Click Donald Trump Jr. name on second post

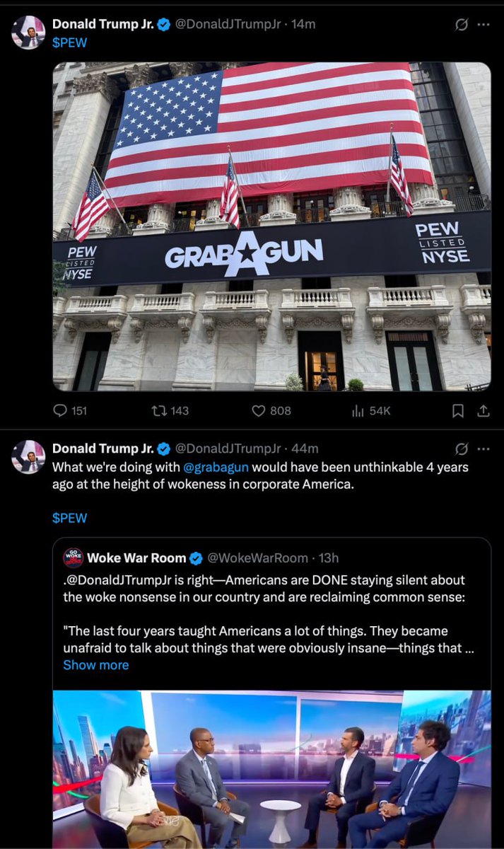click(103, 449)
